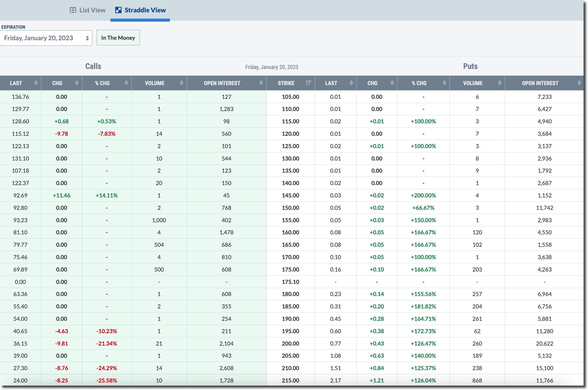
Task: Click the List View grid icon
Action: (x=73, y=10)
